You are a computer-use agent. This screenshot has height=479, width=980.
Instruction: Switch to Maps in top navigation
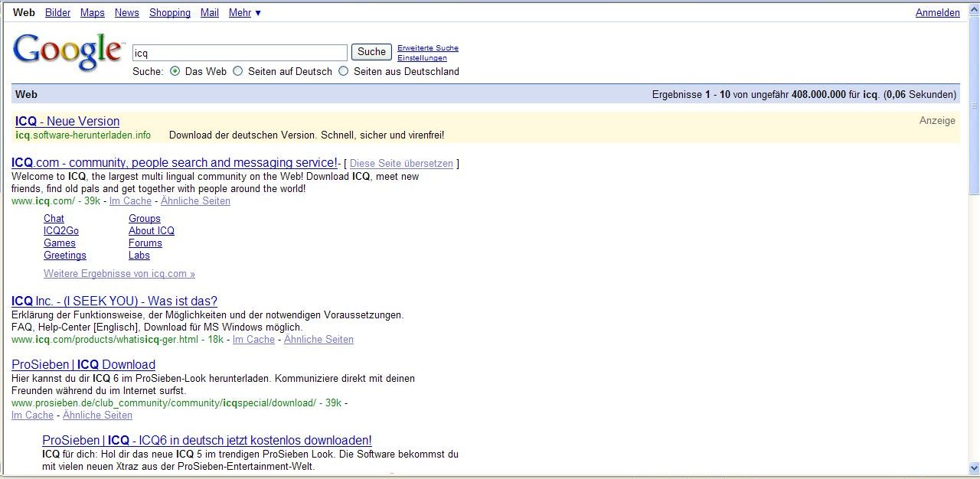click(x=93, y=13)
